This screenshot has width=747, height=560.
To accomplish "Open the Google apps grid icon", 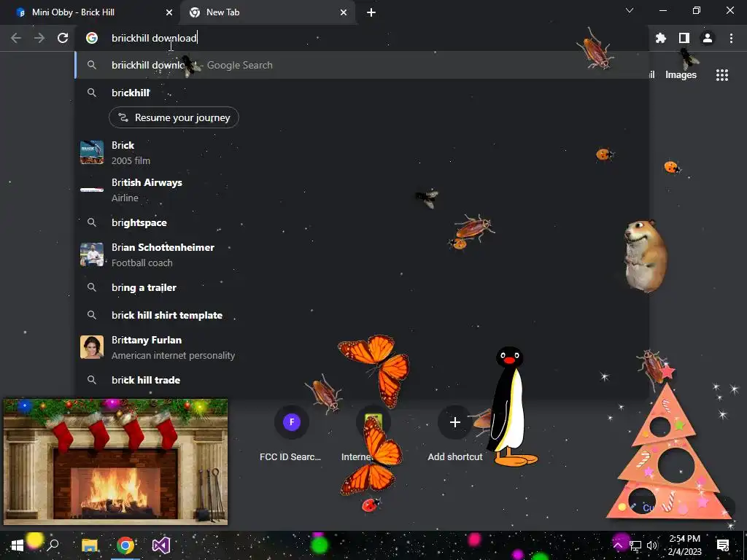I will click(721, 75).
